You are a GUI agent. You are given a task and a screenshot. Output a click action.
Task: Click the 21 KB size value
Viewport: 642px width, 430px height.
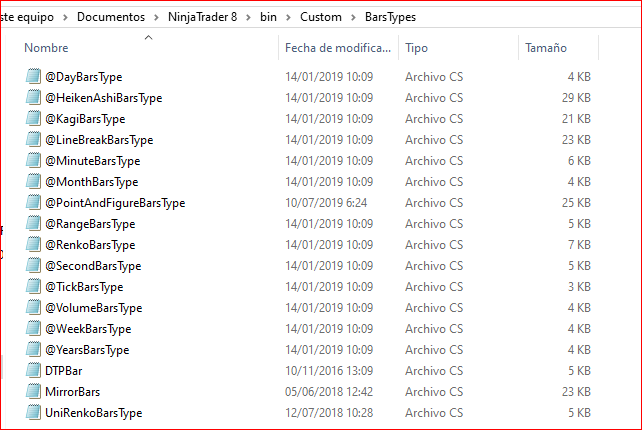[576, 119]
